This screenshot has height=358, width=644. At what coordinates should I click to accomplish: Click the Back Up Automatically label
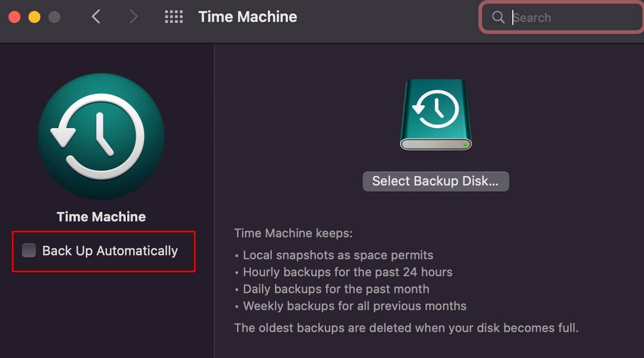point(110,250)
